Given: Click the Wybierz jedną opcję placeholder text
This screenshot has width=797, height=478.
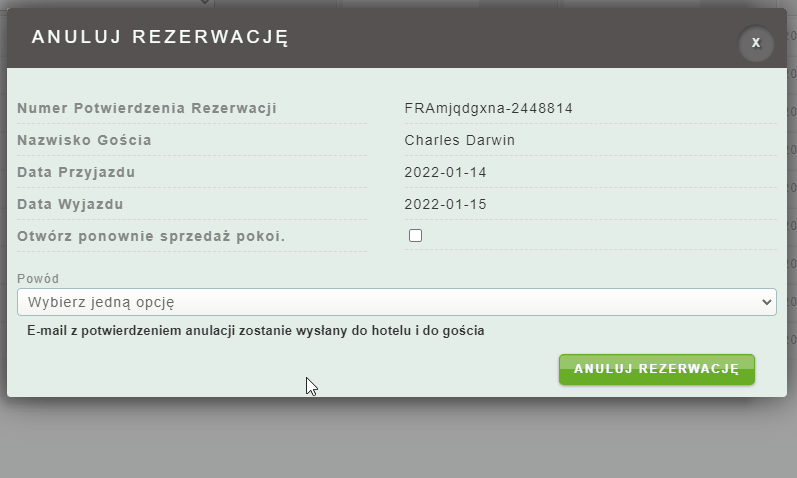Looking at the screenshot, I should (x=108, y=302).
